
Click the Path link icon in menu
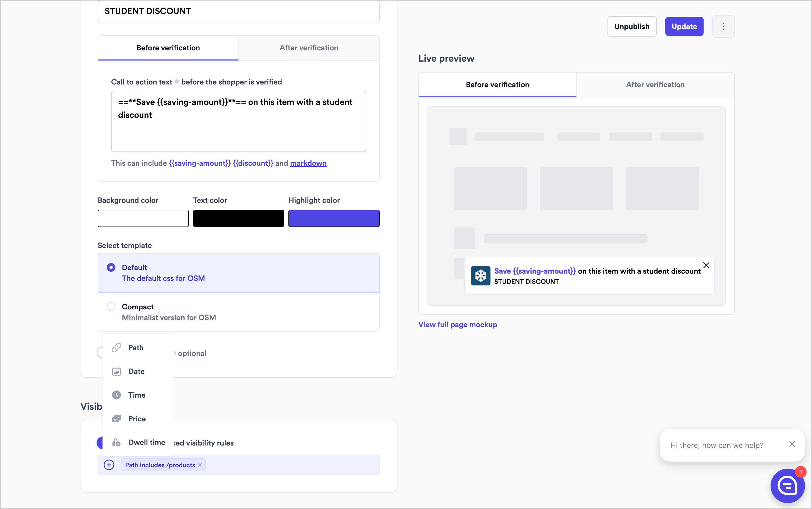116,347
